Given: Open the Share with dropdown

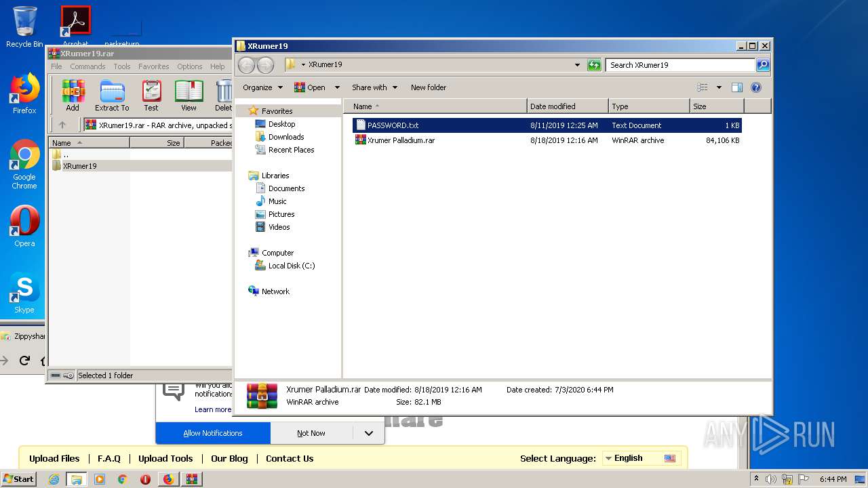Looking at the screenshot, I should click(x=374, y=87).
